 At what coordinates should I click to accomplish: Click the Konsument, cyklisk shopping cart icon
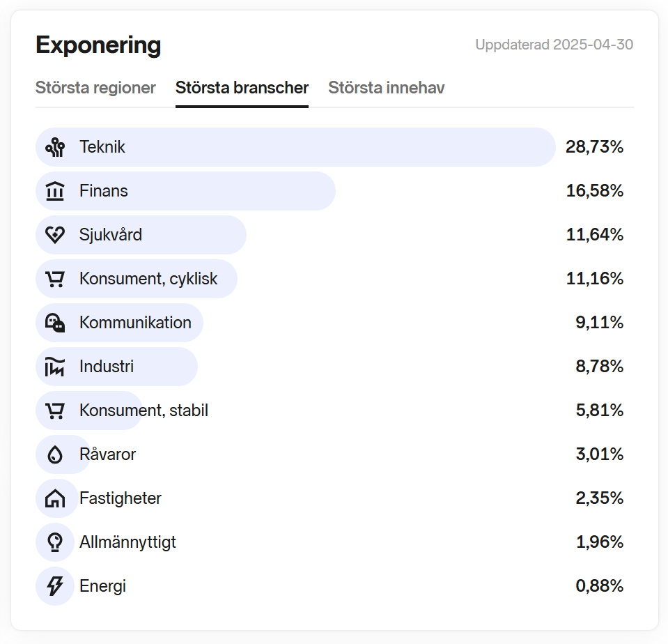[x=55, y=279]
